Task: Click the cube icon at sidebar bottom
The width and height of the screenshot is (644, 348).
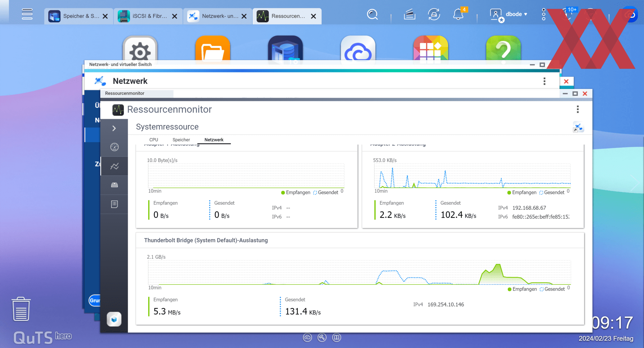Action: tap(114, 319)
